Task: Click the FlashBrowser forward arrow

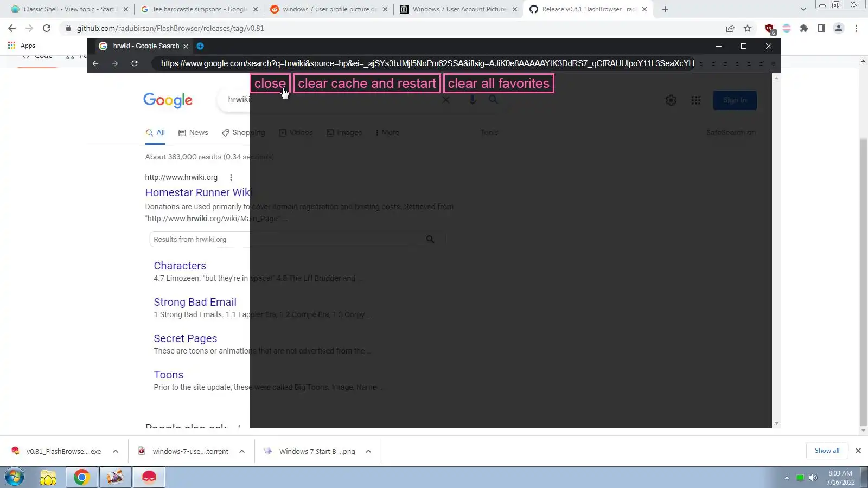Action: click(115, 63)
